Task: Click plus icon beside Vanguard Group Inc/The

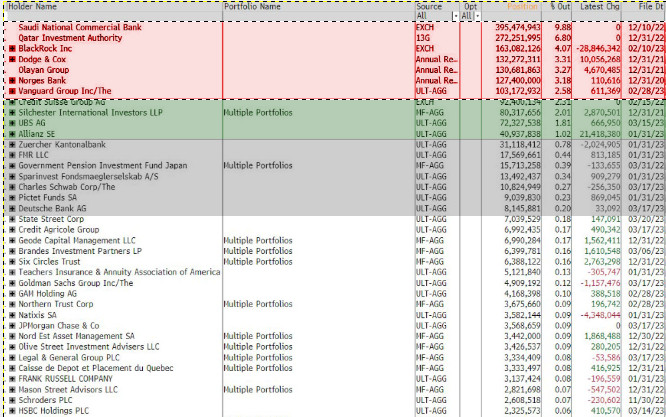Action: [x=12, y=92]
